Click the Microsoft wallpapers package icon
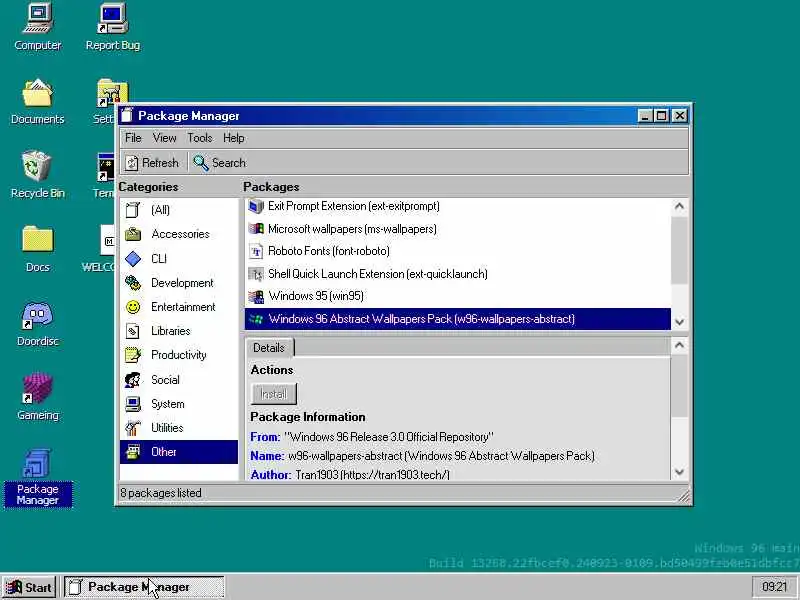The width and height of the screenshot is (800, 600). pos(256,229)
